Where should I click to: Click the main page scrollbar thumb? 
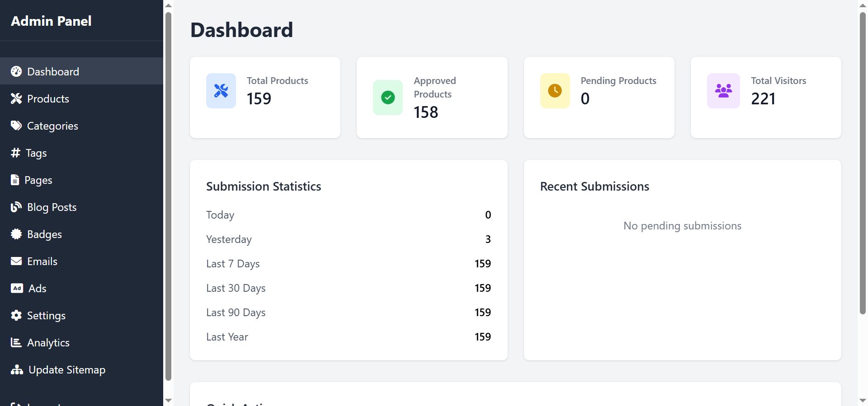tap(863, 163)
